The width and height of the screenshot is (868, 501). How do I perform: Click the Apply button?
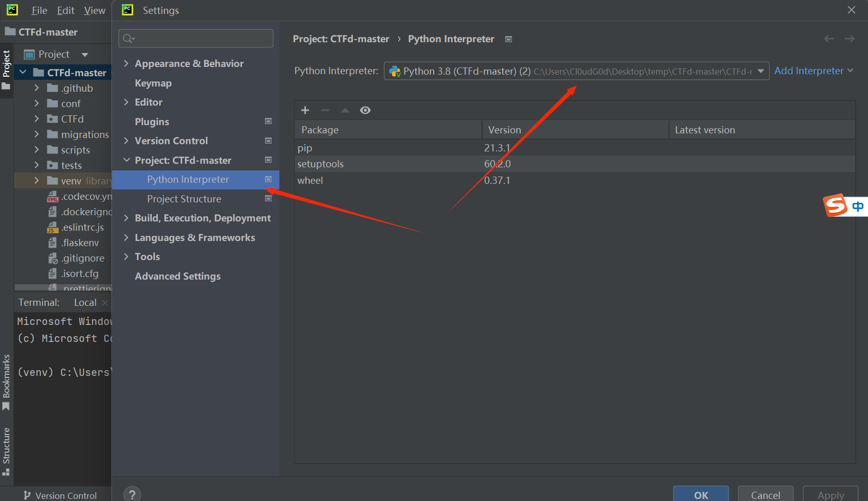830,494
